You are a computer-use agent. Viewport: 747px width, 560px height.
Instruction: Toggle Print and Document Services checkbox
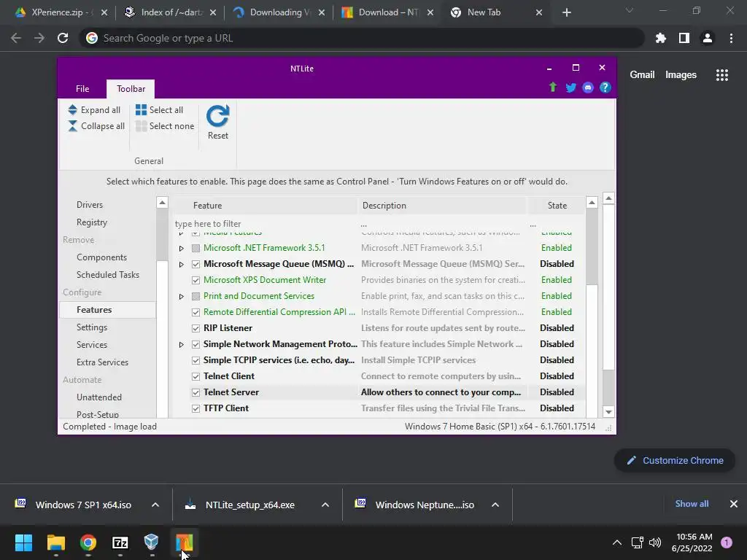(x=196, y=296)
